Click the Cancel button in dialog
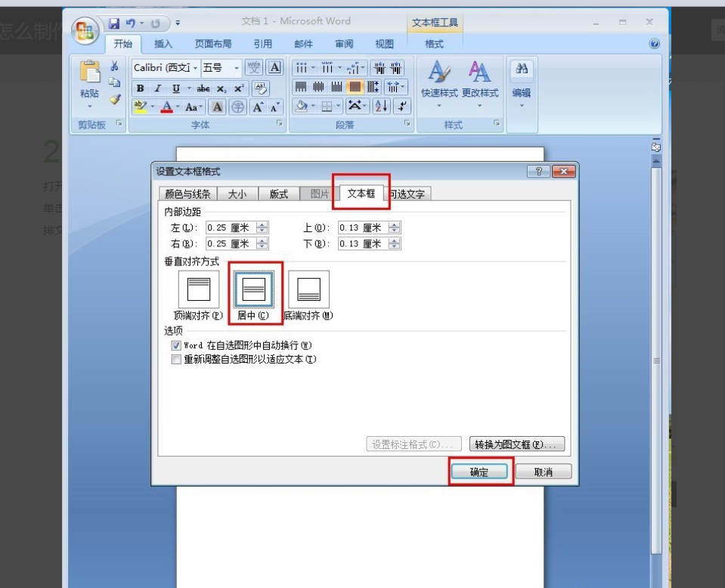 [544, 472]
